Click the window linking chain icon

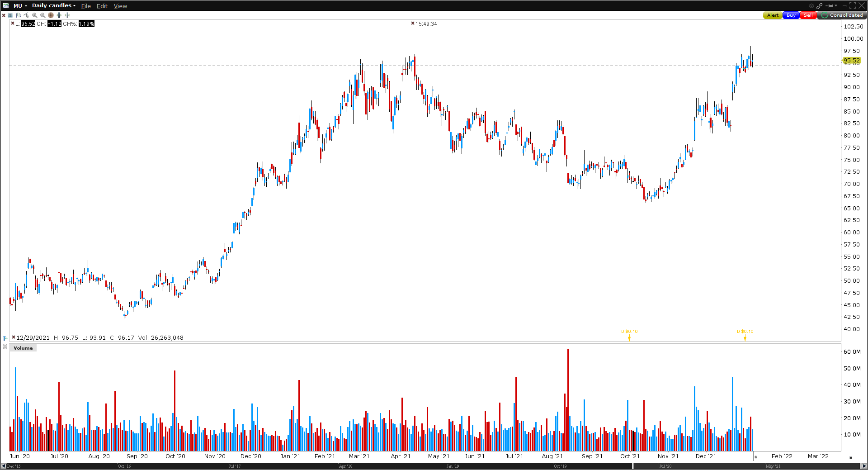[x=819, y=6]
